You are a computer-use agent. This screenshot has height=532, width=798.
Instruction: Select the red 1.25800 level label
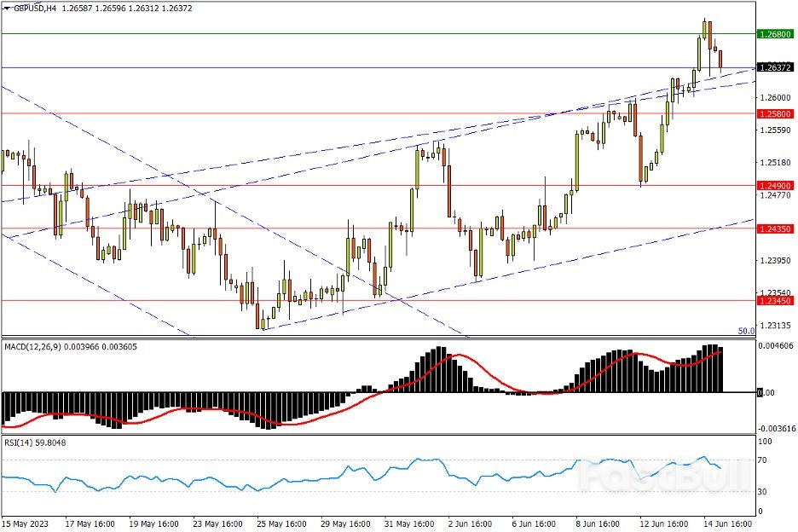[x=775, y=113]
